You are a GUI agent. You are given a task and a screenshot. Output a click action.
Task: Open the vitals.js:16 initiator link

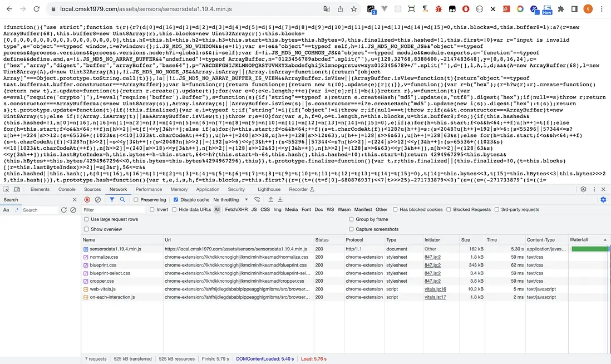point(435,289)
